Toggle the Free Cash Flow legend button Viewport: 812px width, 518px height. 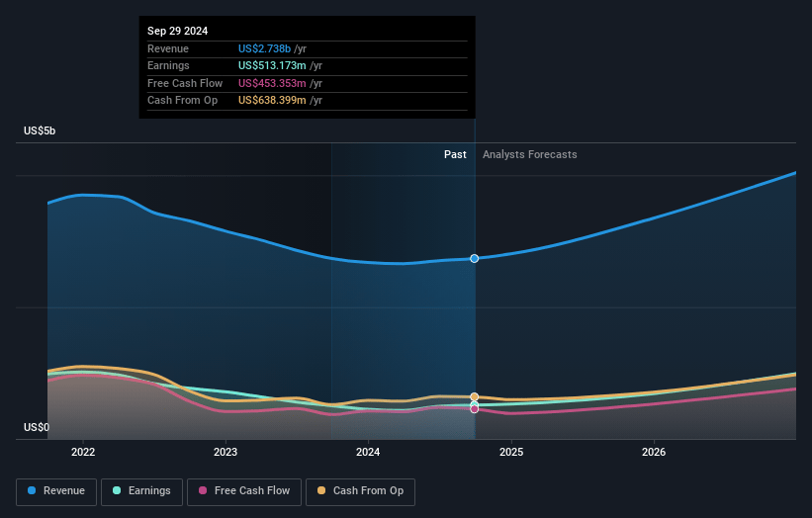coord(244,491)
